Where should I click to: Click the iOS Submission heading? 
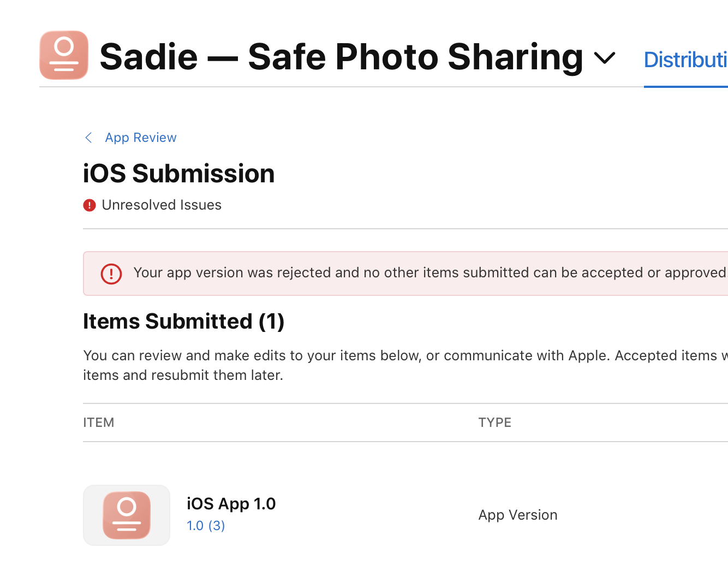[179, 174]
